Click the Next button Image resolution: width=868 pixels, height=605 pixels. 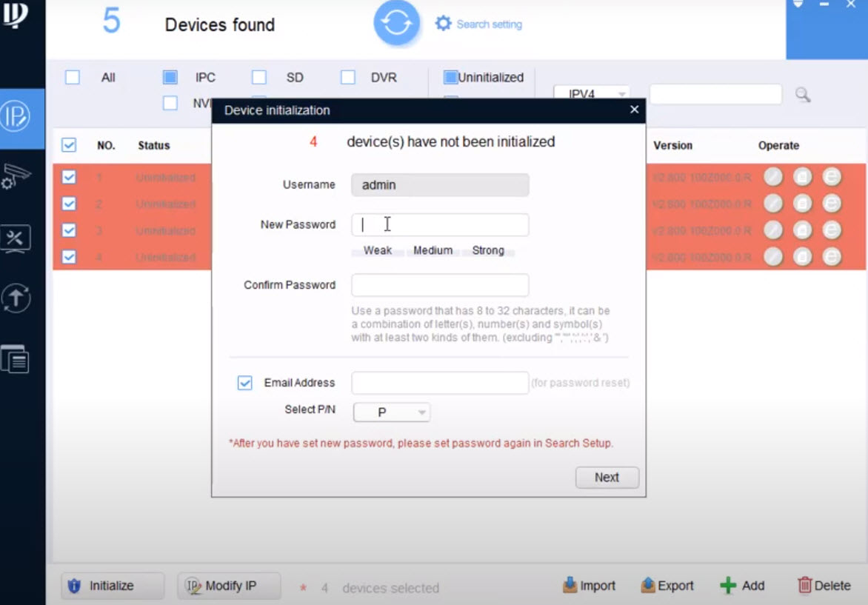(x=607, y=477)
